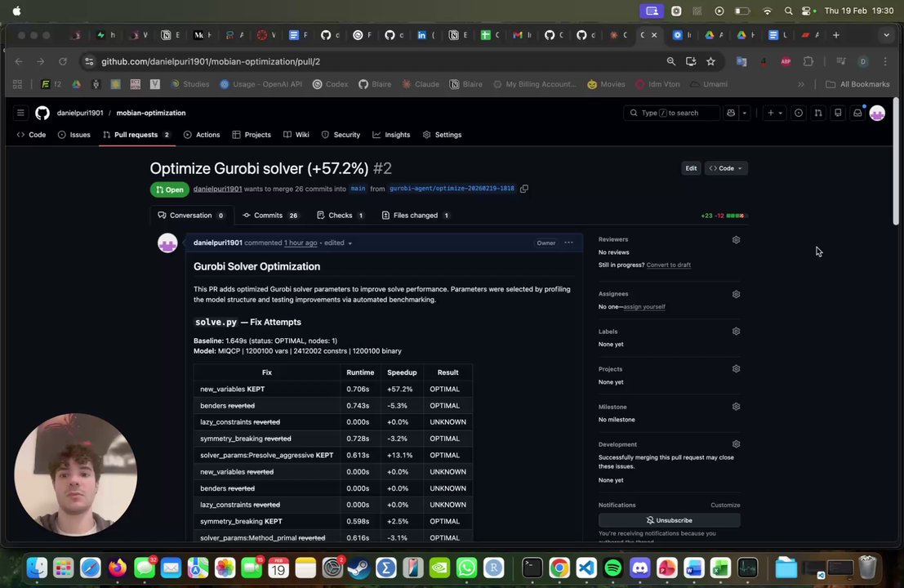Open Milestone settings gear

pyautogui.click(x=737, y=407)
